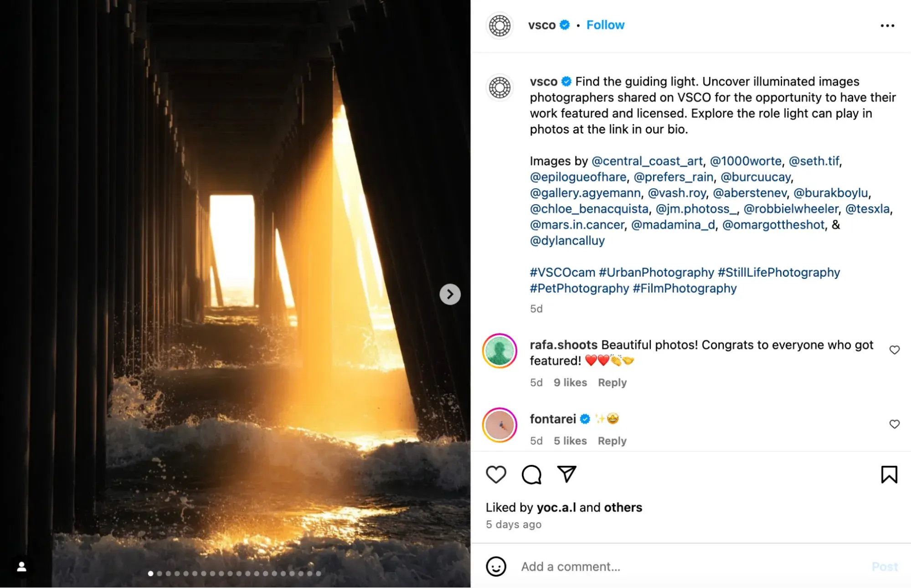911x588 pixels.
Task: Open the vsco profile picture
Action: point(499,26)
